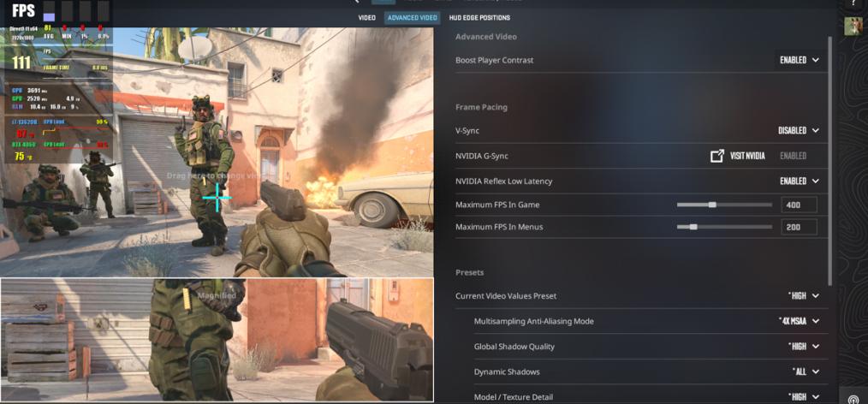Adjust the Maximum FPS In Menus slider

[724, 227]
